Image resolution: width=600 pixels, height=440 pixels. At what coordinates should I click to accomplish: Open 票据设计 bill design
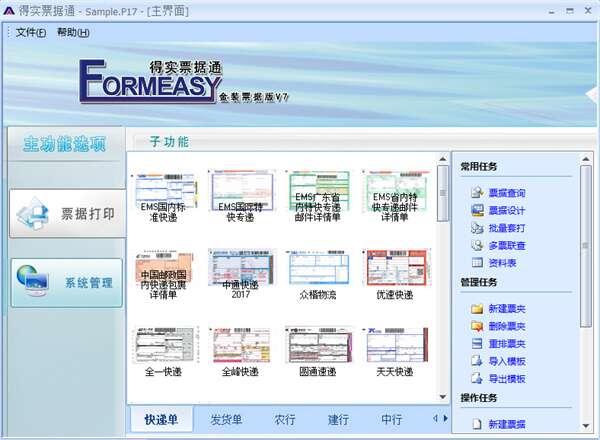[506, 210]
